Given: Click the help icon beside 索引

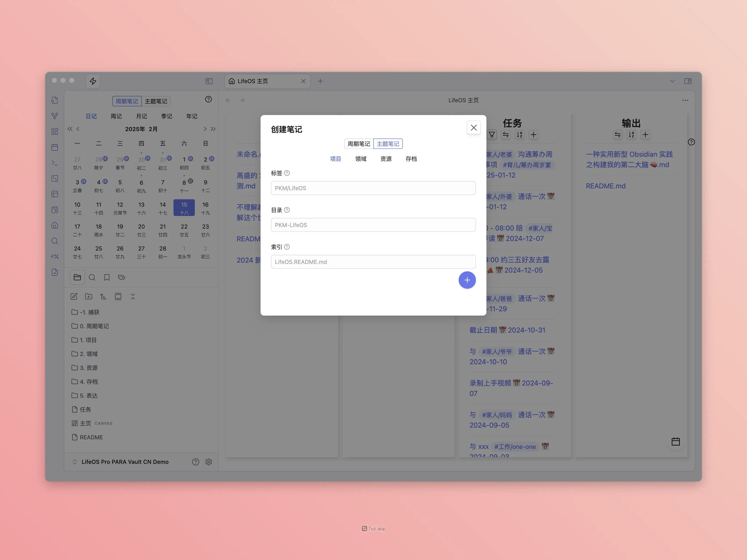Looking at the screenshot, I should [x=287, y=247].
